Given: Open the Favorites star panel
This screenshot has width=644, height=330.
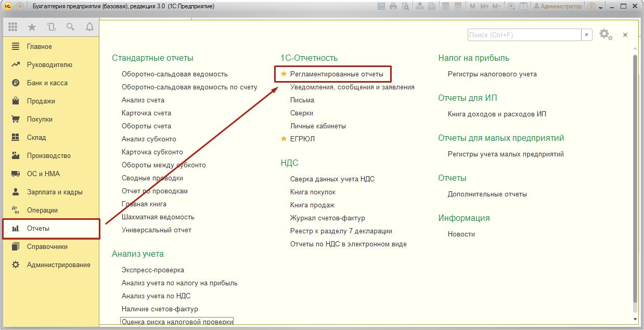Looking at the screenshot, I should pos(32,27).
